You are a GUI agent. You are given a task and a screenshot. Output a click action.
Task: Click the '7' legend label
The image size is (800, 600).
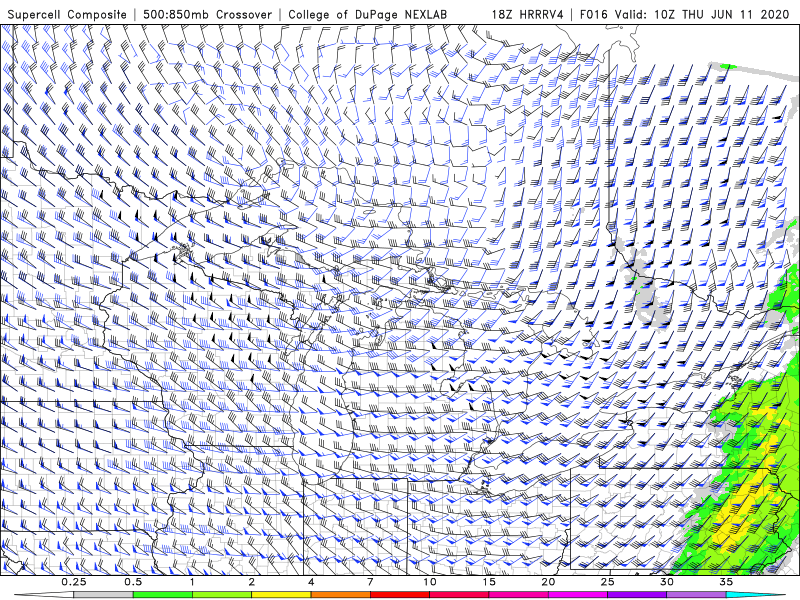click(x=370, y=582)
